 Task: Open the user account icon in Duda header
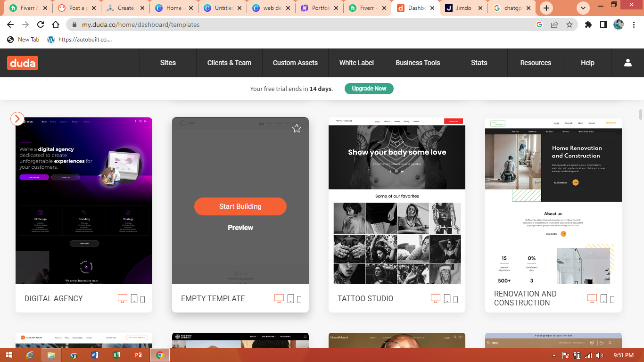coord(627,63)
